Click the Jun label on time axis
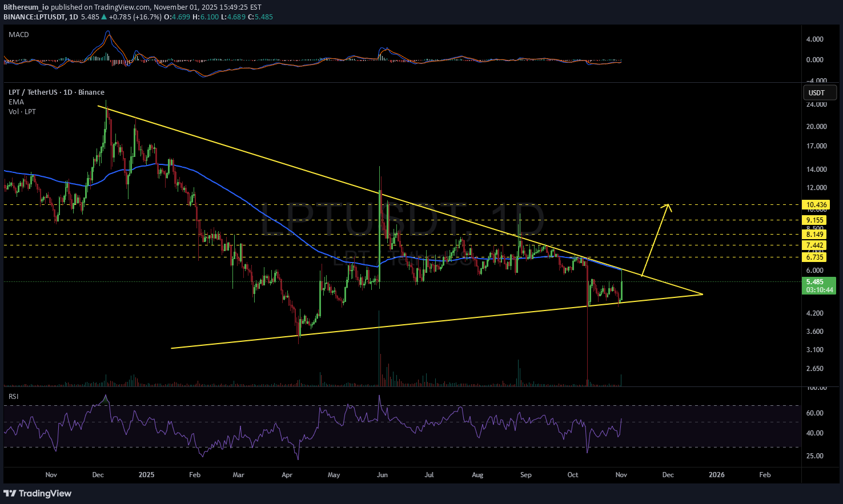Screen dimensions: 843x504 click(x=382, y=475)
